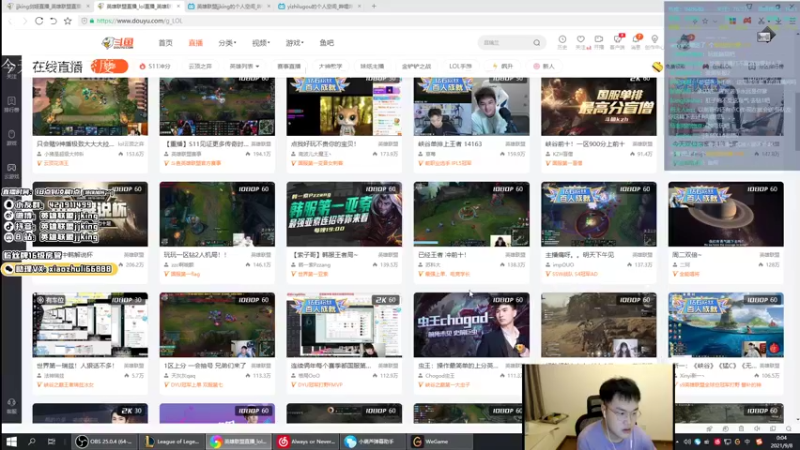Select the 赛事直播 filter chip
Screen dimensions: 800x450
(289, 66)
